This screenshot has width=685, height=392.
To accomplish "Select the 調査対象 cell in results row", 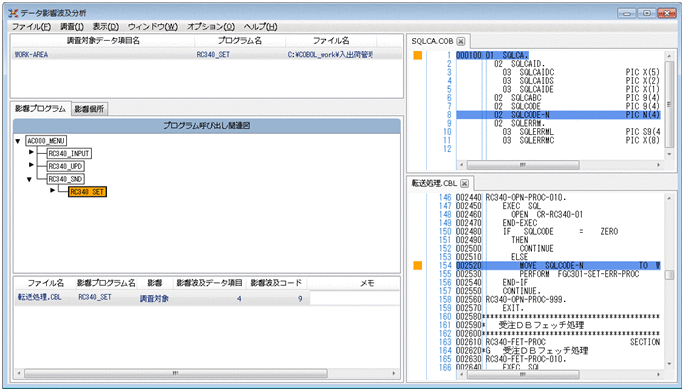I will tap(154, 298).
